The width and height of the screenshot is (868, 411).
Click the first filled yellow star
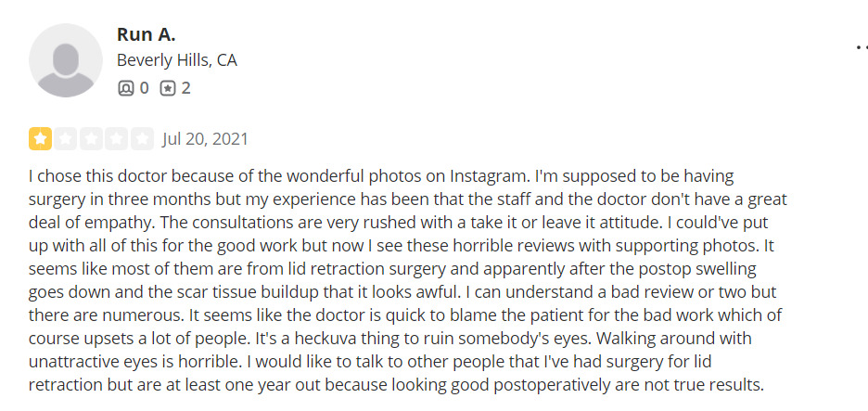pos(40,138)
